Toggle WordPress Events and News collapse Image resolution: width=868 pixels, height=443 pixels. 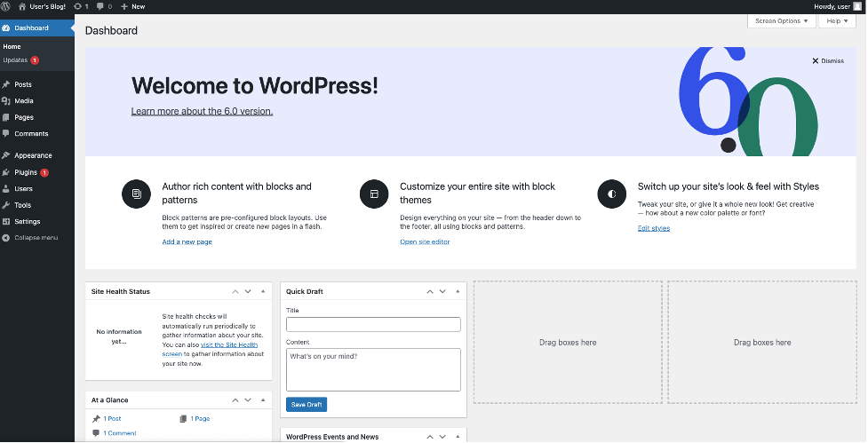click(x=458, y=437)
